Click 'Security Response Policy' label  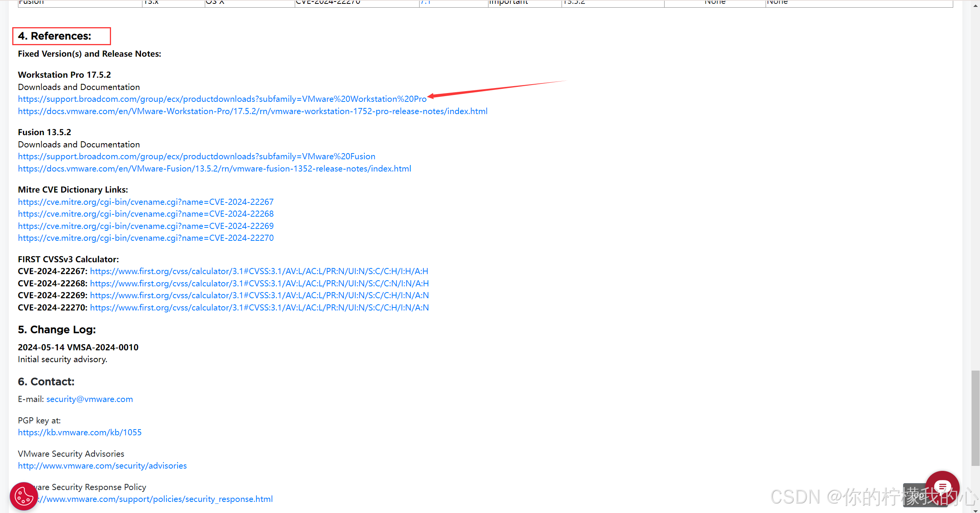pos(99,487)
